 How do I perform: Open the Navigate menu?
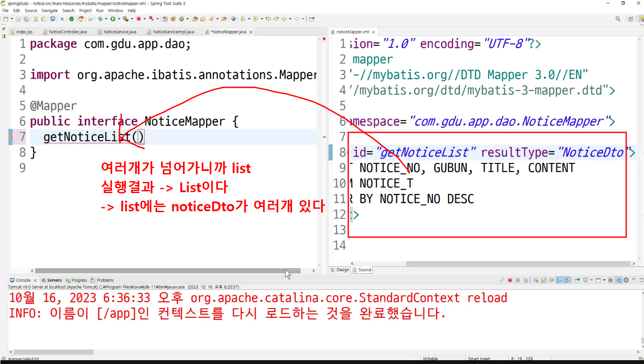point(50,11)
